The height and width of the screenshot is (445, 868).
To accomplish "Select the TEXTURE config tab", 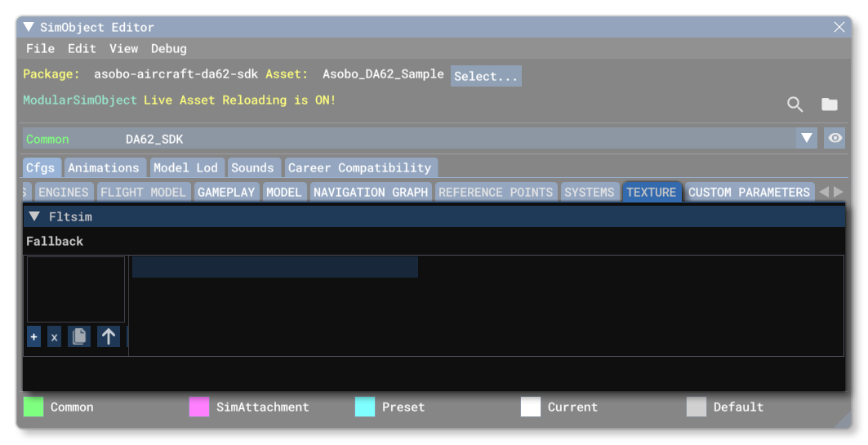I will (x=652, y=192).
